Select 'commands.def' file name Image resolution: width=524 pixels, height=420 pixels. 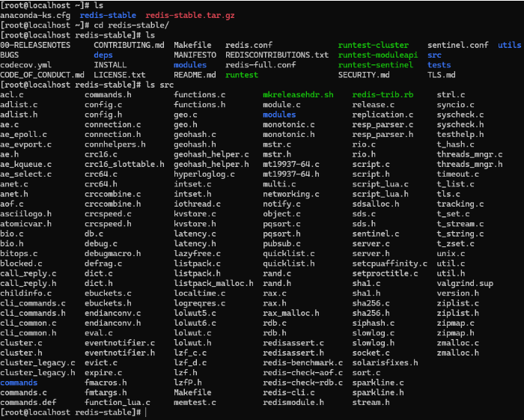pyautogui.click(x=28, y=403)
